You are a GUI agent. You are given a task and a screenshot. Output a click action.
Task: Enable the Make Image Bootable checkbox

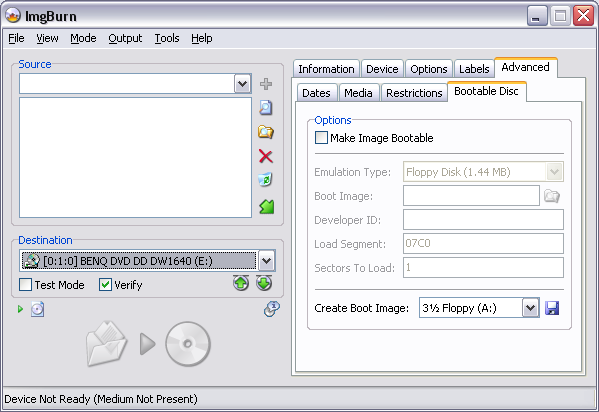pyautogui.click(x=321, y=138)
